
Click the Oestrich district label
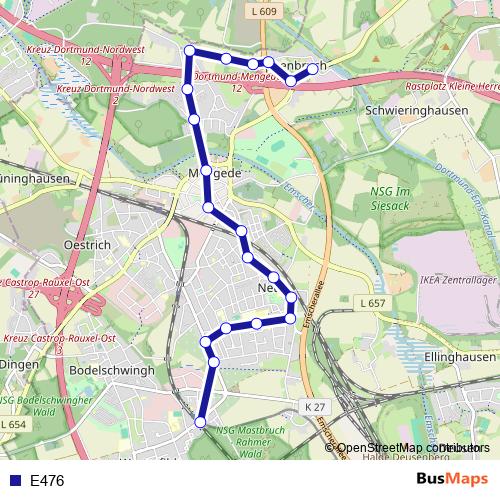(x=87, y=245)
